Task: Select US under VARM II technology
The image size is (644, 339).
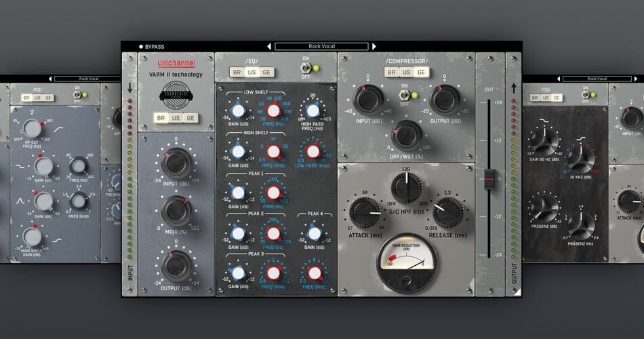Action: [x=176, y=118]
